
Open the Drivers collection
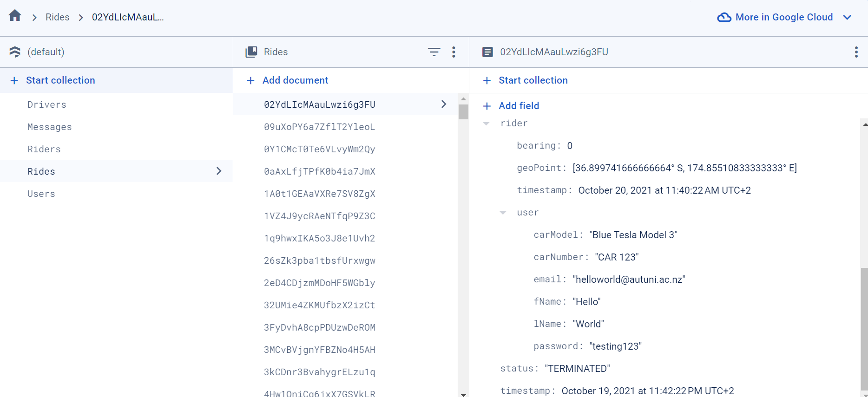[47, 104]
